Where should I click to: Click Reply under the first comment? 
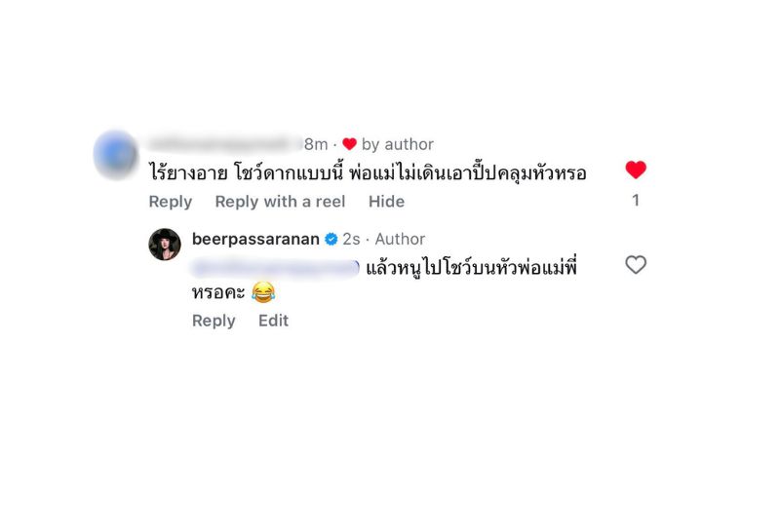click(x=170, y=202)
